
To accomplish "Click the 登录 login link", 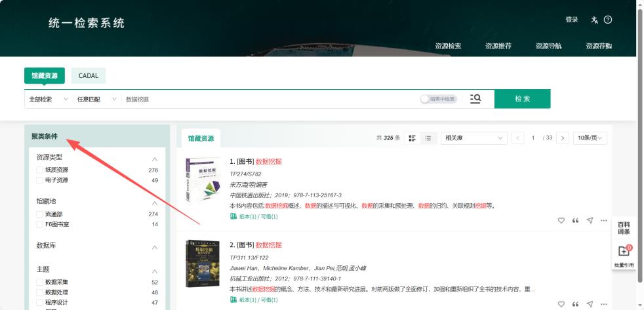I will click(x=571, y=20).
